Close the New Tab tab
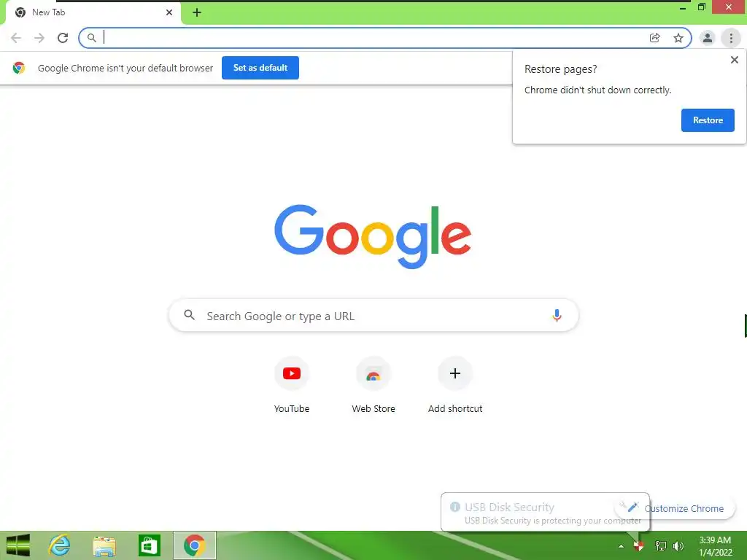This screenshot has height=560, width=747. tap(169, 12)
